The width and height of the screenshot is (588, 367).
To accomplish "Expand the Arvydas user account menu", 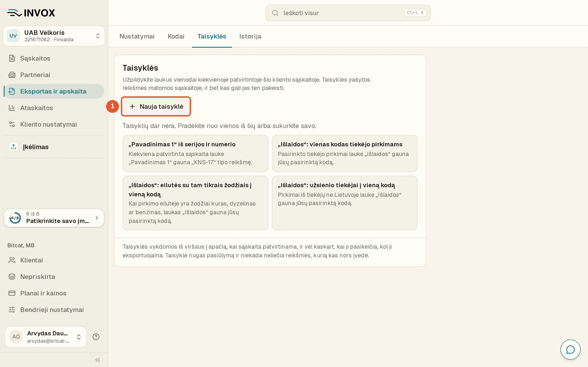I will [x=46, y=337].
